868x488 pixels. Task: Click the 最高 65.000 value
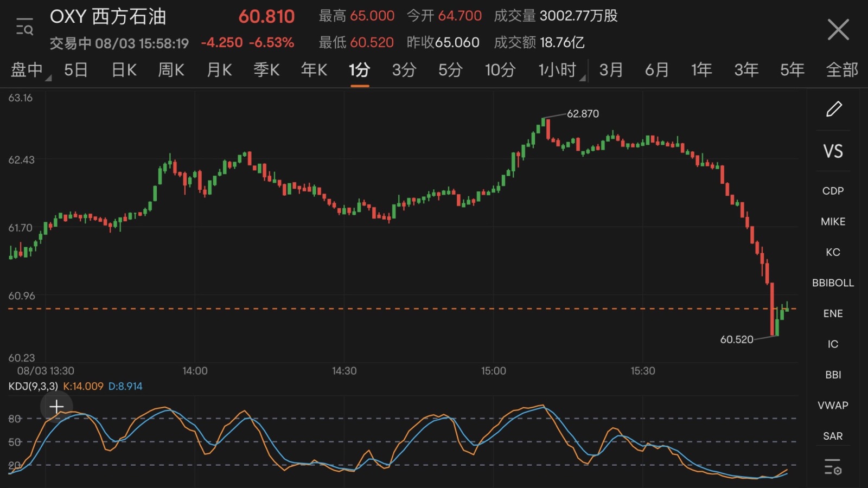pos(356,16)
